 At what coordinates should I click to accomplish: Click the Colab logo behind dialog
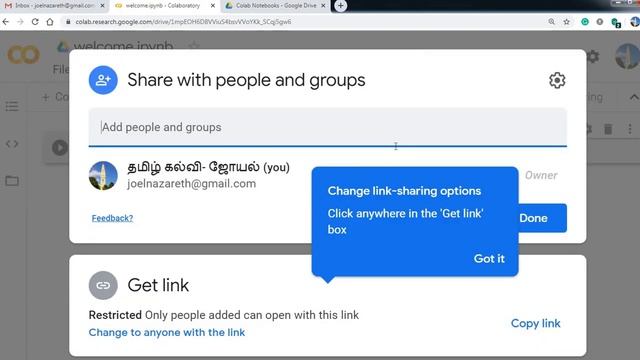coord(23,55)
